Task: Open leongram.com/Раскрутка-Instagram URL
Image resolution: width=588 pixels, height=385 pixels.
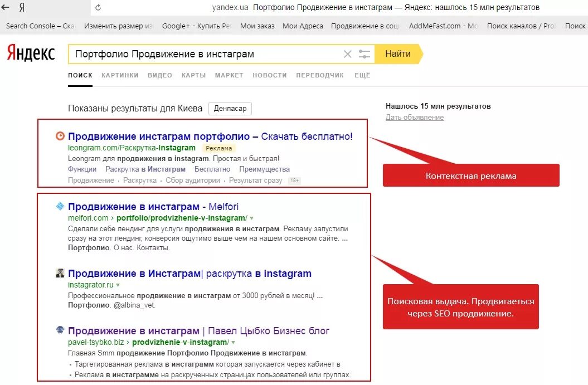Action: click(132, 148)
